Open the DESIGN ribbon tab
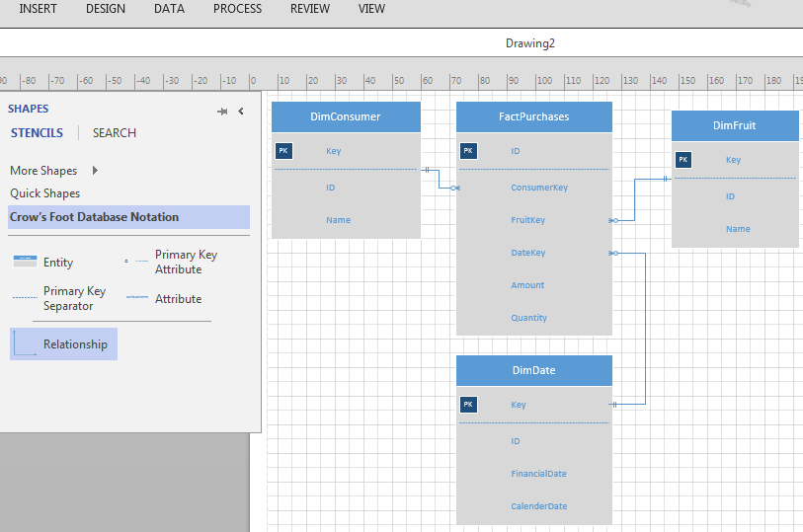 [106, 9]
